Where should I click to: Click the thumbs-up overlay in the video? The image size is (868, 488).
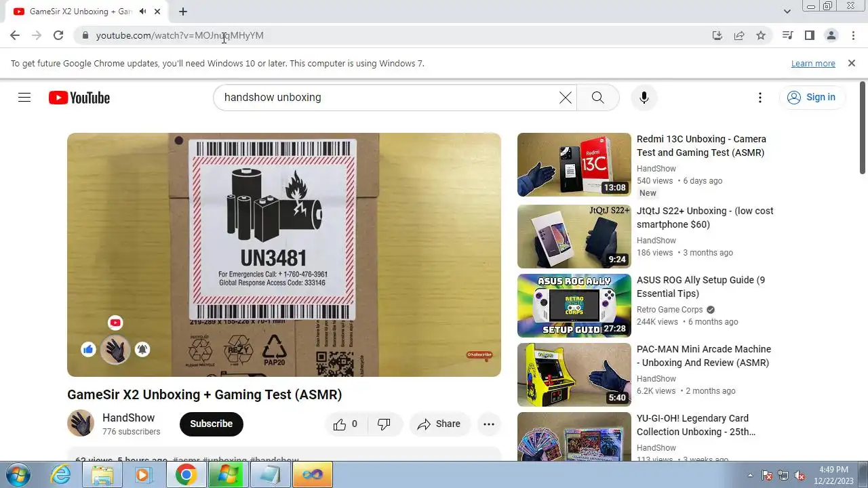coord(88,350)
